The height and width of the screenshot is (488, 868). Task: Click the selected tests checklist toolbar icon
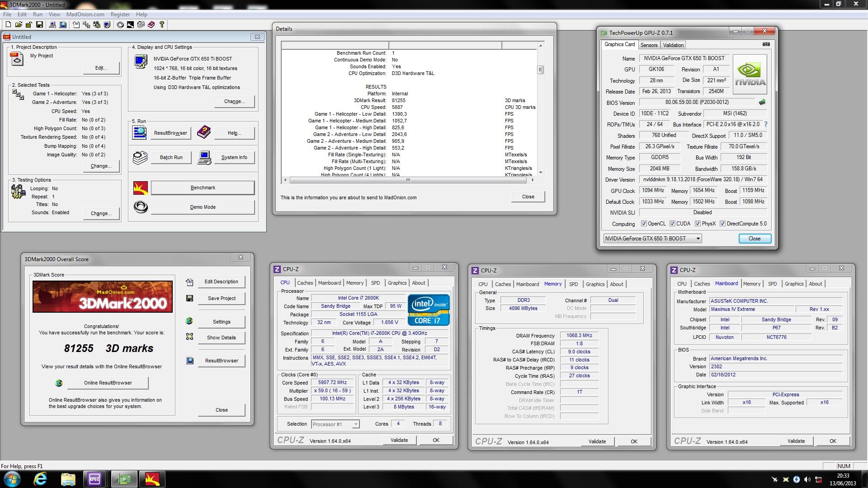tap(86, 24)
